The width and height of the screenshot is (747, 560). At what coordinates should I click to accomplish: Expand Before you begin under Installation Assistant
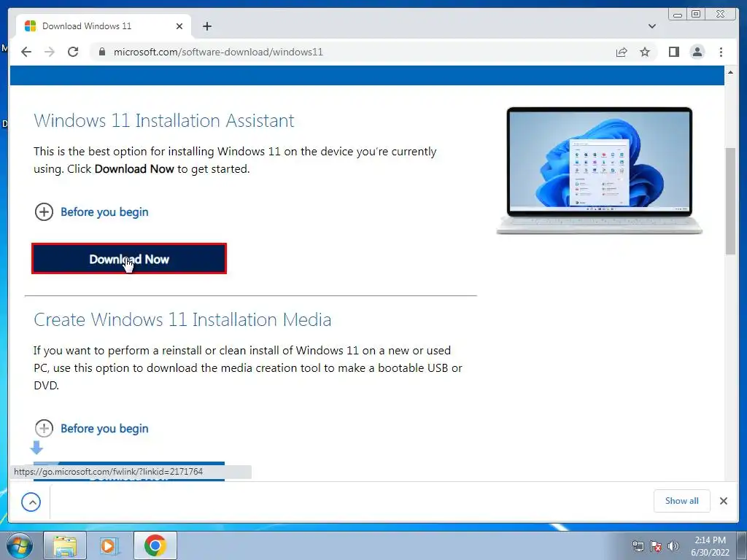click(91, 212)
